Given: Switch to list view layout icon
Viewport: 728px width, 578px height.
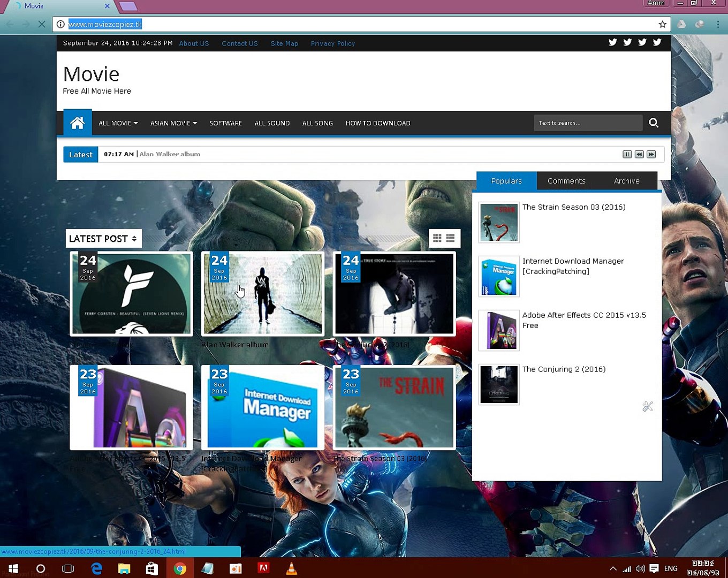Looking at the screenshot, I should tap(451, 238).
